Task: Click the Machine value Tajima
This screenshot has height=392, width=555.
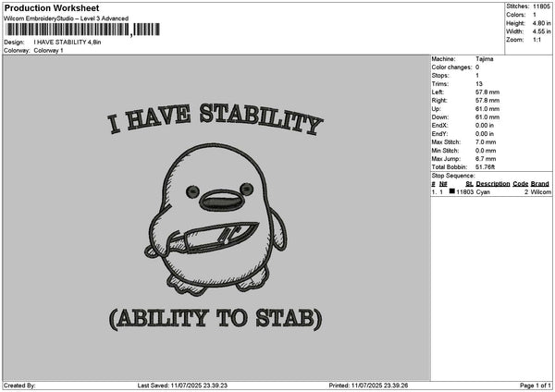Action: coord(484,59)
